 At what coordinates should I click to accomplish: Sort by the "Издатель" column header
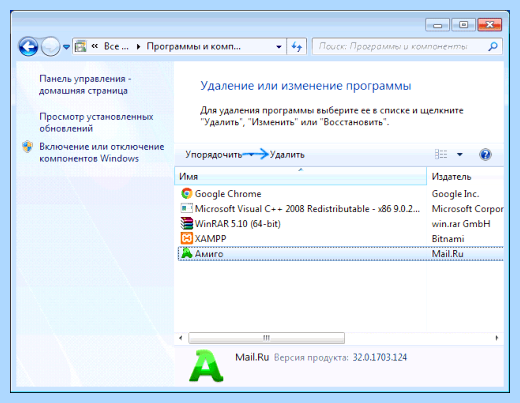pos(466,176)
